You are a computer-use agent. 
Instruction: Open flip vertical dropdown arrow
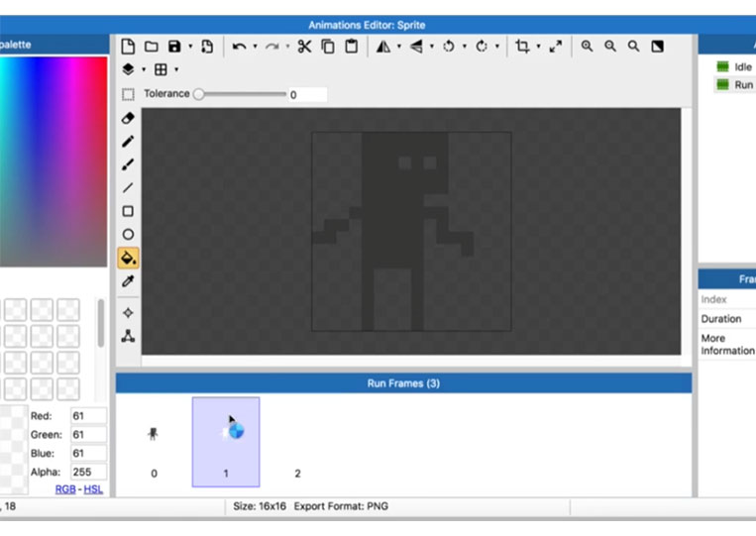tap(432, 47)
